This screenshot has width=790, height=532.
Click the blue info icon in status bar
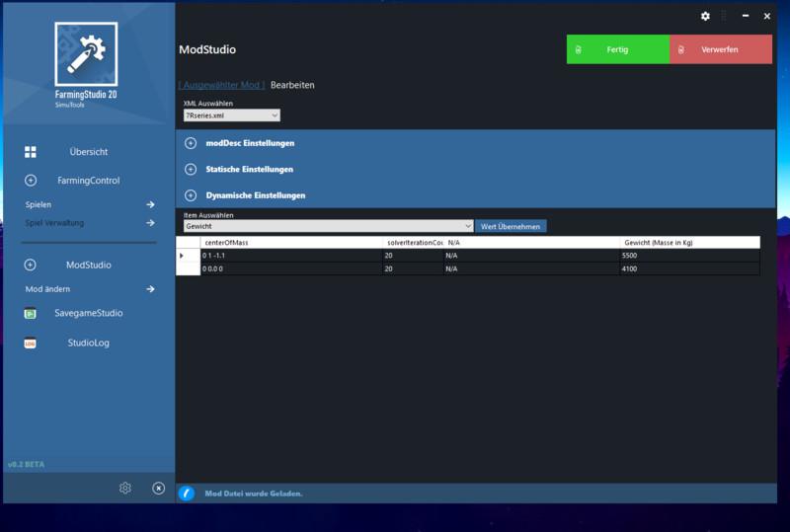coord(187,493)
